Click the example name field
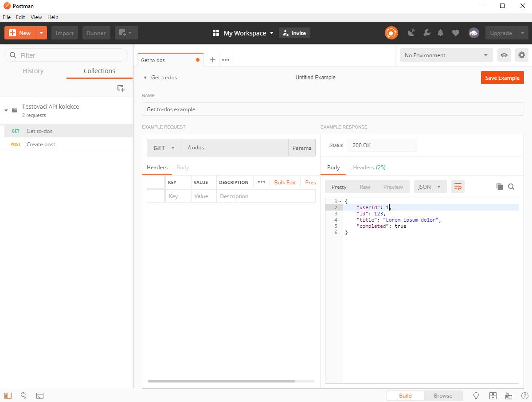This screenshot has width=532, height=402. pyautogui.click(x=332, y=109)
